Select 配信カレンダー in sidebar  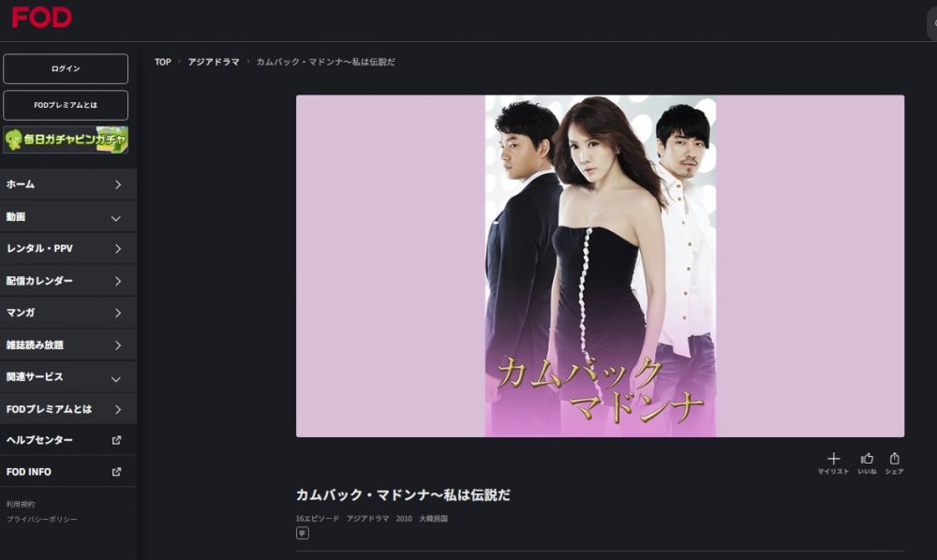tap(68, 281)
